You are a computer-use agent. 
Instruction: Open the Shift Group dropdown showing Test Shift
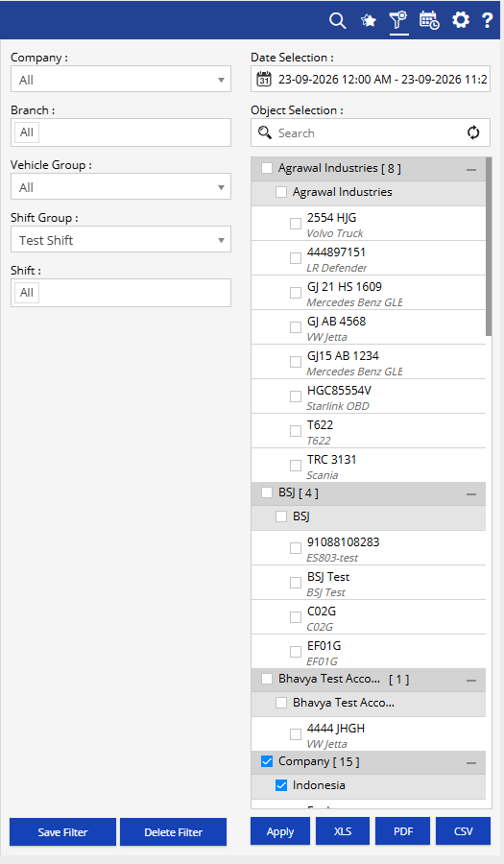121,240
